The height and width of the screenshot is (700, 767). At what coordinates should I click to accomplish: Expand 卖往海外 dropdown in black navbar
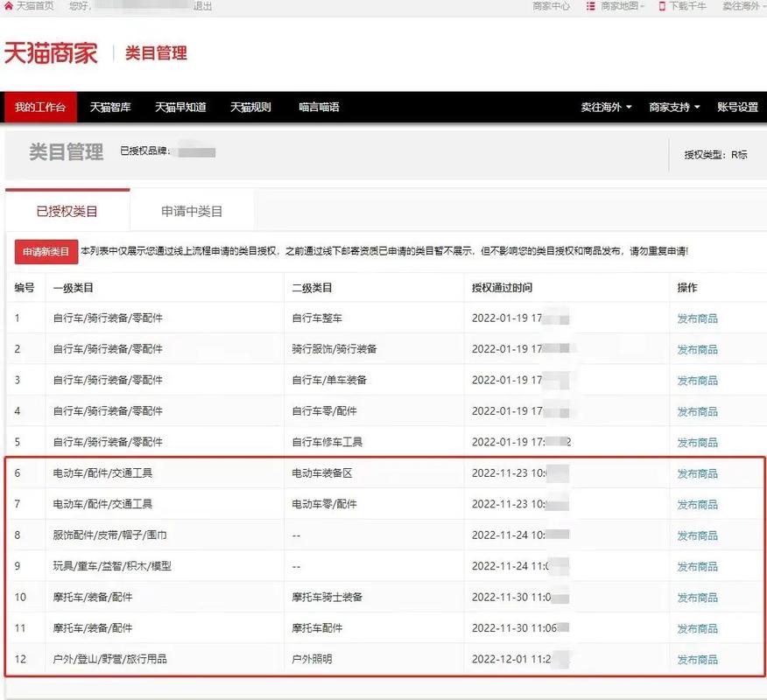coord(606,107)
